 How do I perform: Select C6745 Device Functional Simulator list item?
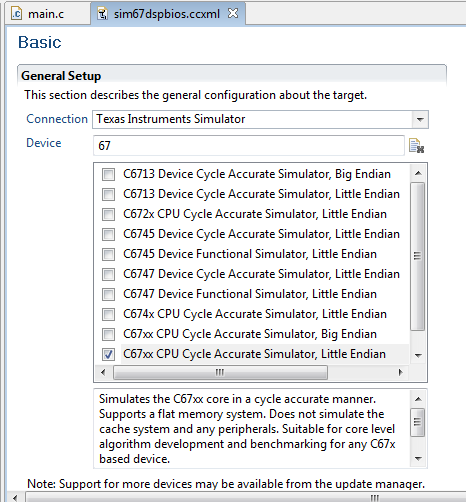point(250,254)
